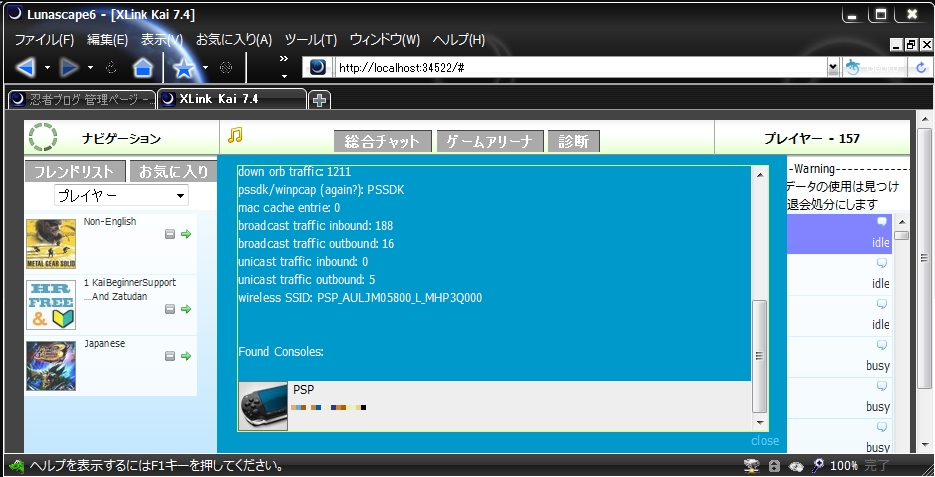Click the magnifier zoom icon in status bar
This screenshot has height=477, width=935.
point(818,466)
